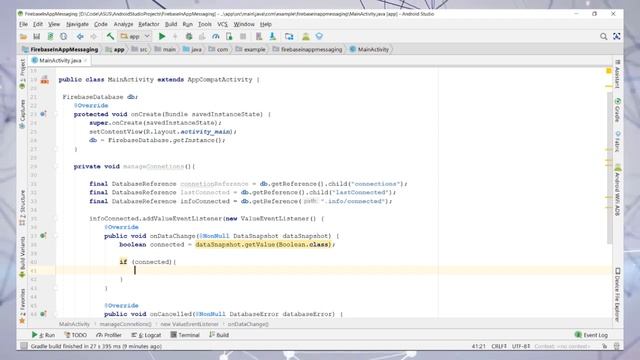Click FirebaseInAppMessaging breadcrumb in navigation bar
Viewport: 640px width, 360px height.
click(61, 49)
